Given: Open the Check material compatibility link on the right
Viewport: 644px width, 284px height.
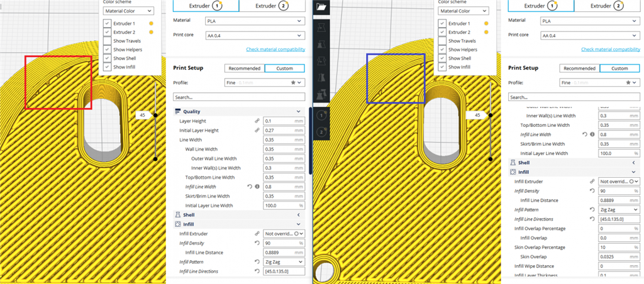Looking at the screenshot, I should 610,50.
